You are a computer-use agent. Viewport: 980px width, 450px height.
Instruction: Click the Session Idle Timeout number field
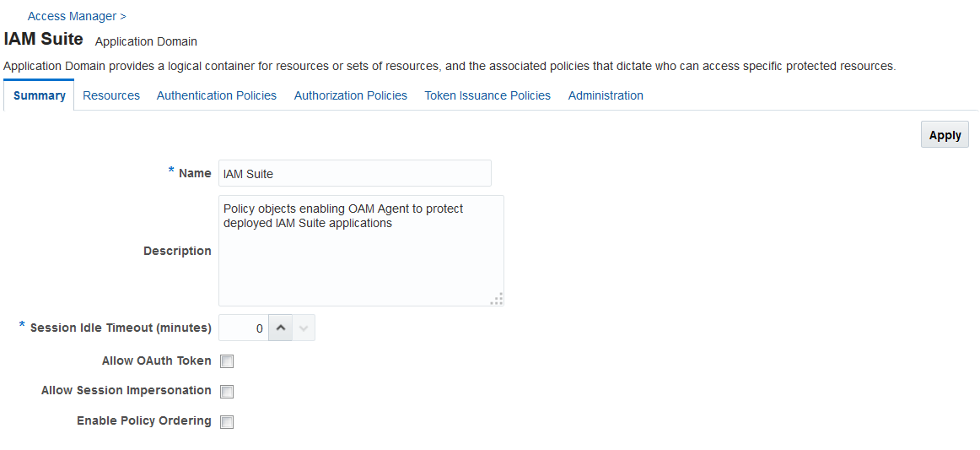click(243, 328)
